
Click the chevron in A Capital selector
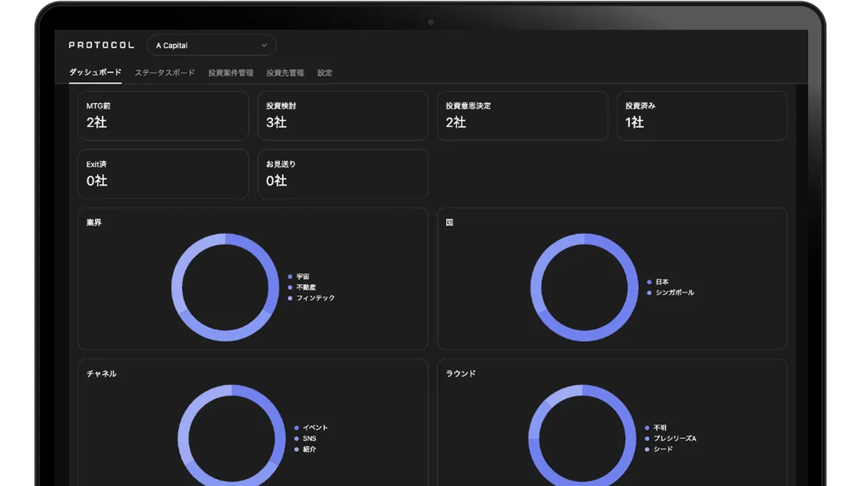(x=264, y=46)
